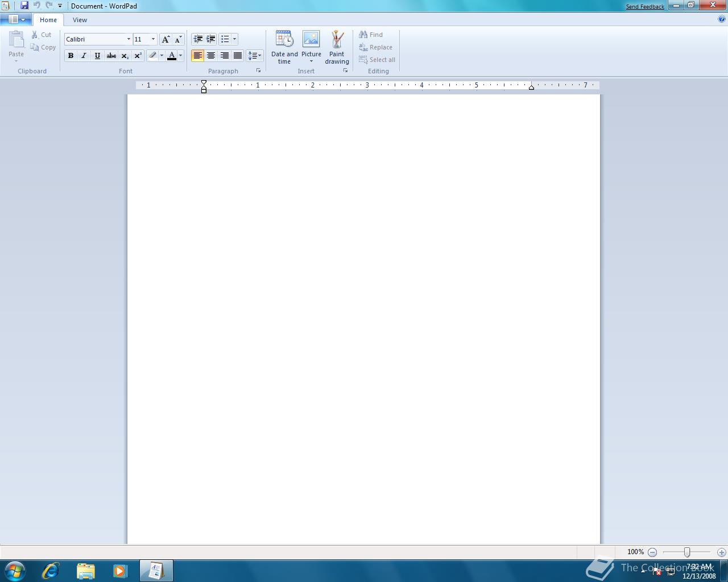Open Paragraph dialog launcher
Image resolution: width=728 pixels, height=582 pixels.
point(258,70)
